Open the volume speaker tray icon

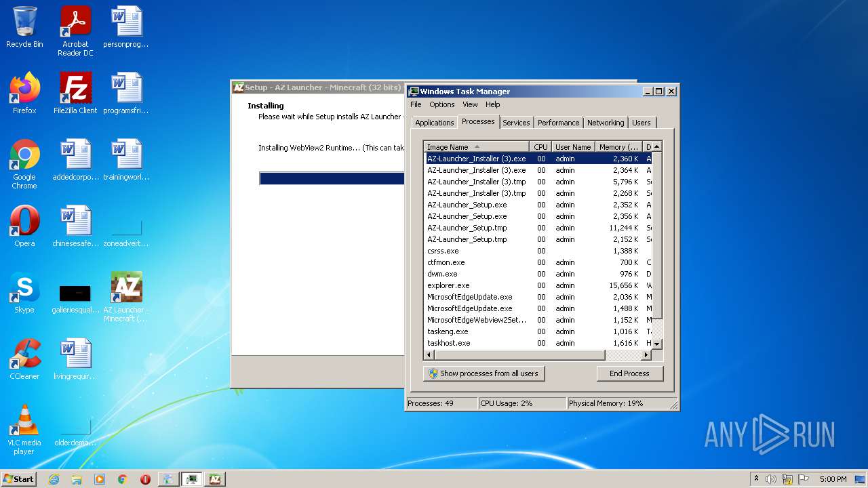(x=771, y=479)
